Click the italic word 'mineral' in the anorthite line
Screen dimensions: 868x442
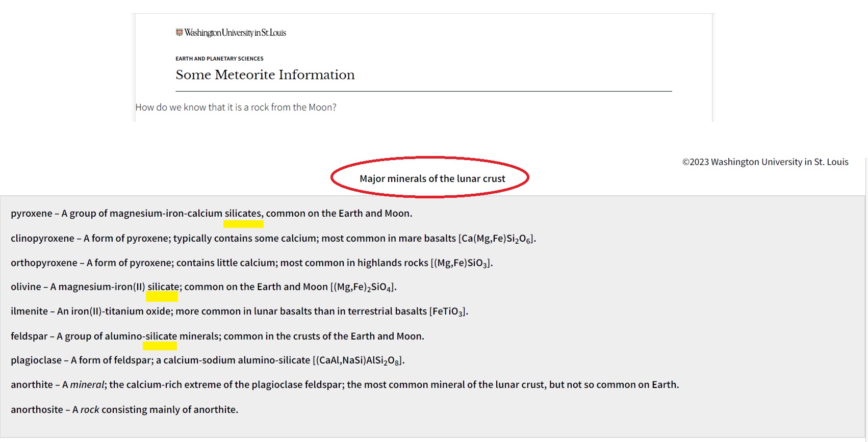(x=87, y=384)
